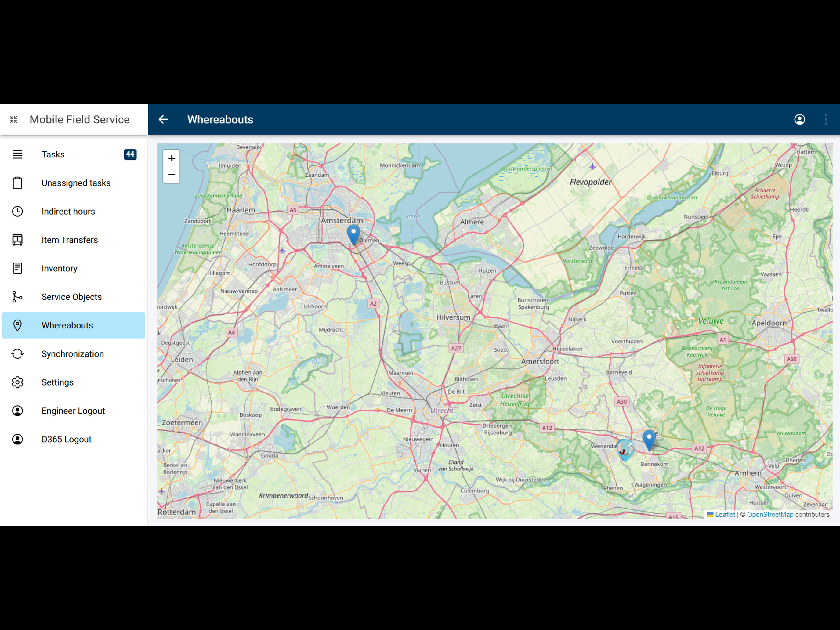Click the D365 Logout person icon

pyautogui.click(x=17, y=439)
